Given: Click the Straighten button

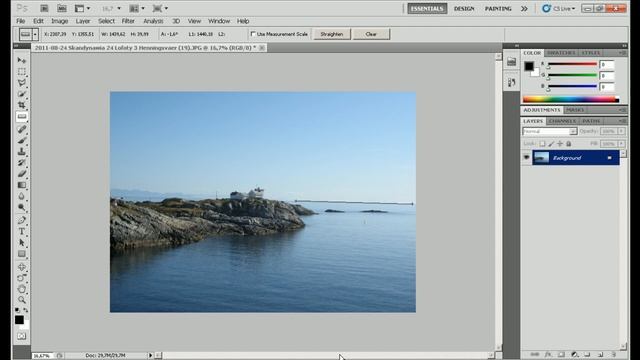Looking at the screenshot, I should [331, 34].
